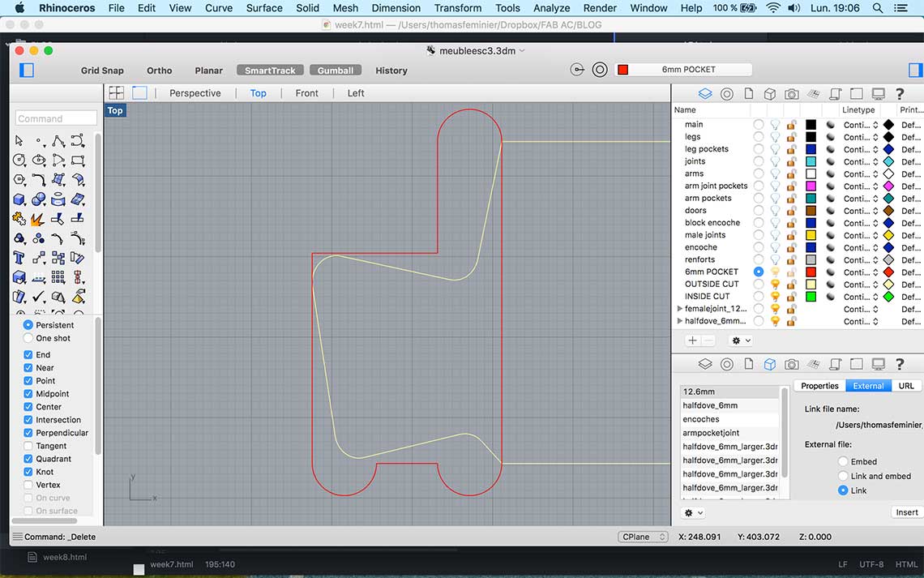Click the circular target icon beside layer selector
The height and width of the screenshot is (578, 924).
click(x=599, y=70)
